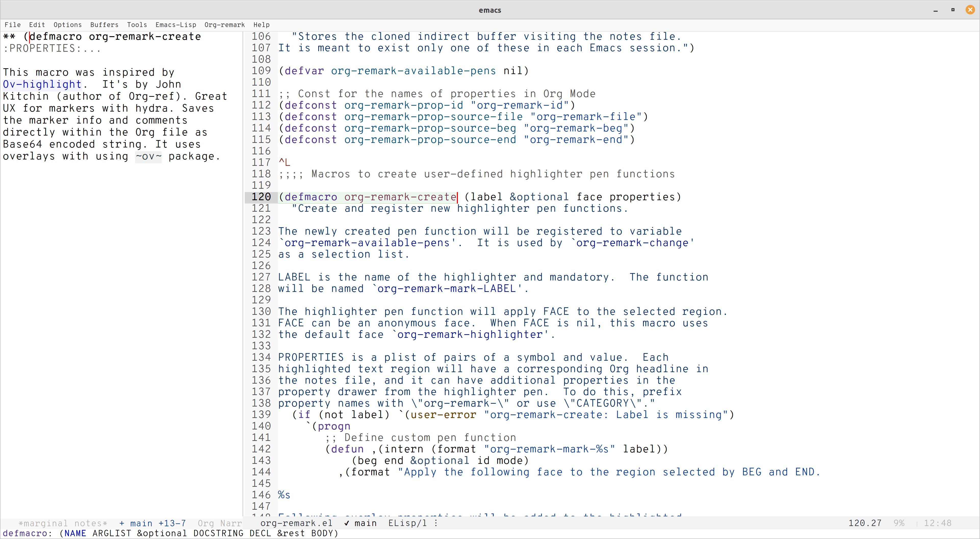Click org-remark.el buffer name in mode line
Image resolution: width=980 pixels, height=539 pixels.
tap(296, 523)
